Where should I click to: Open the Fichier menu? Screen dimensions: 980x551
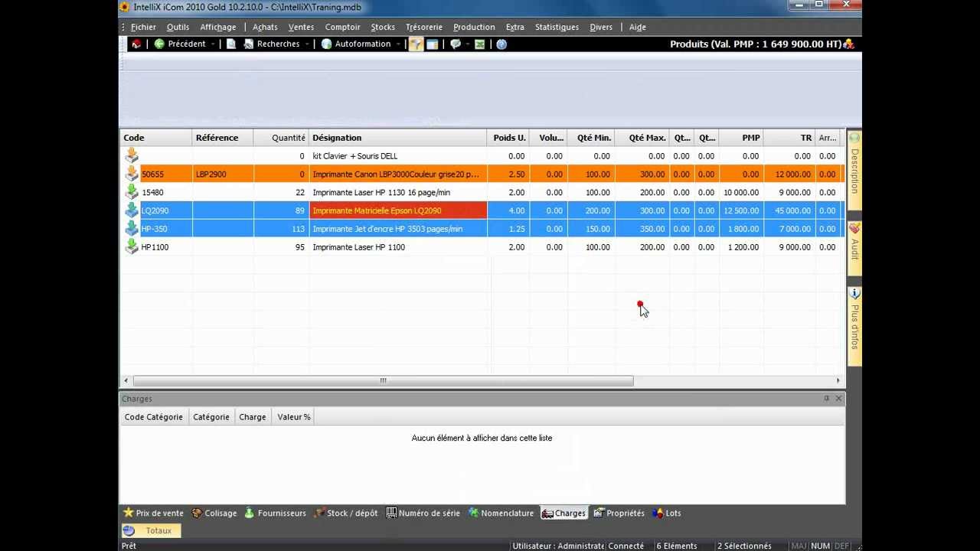click(x=143, y=27)
